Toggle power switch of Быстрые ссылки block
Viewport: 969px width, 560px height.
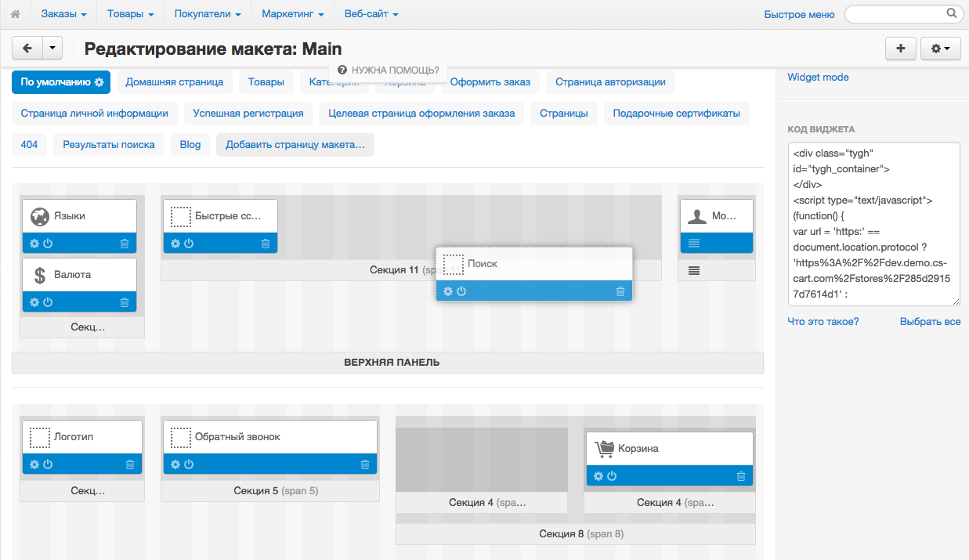pos(189,244)
